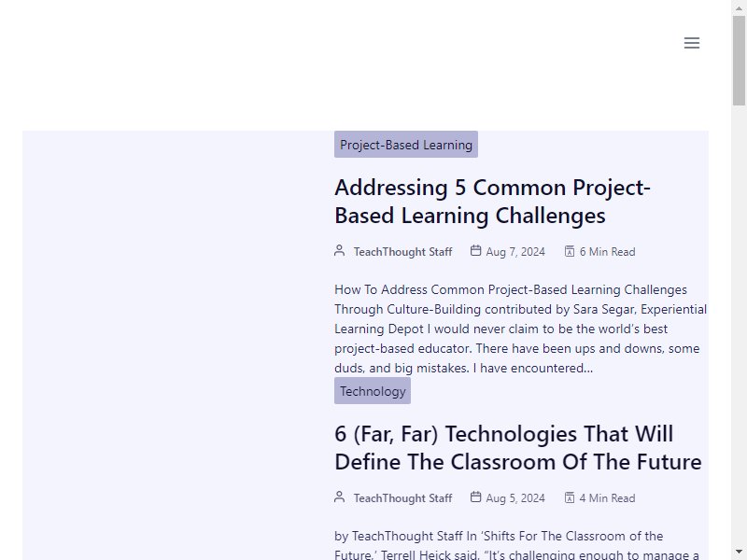The width and height of the screenshot is (747, 560).
Task: Click calendar icon beside Aug 5, 2024
Action: pos(475,497)
